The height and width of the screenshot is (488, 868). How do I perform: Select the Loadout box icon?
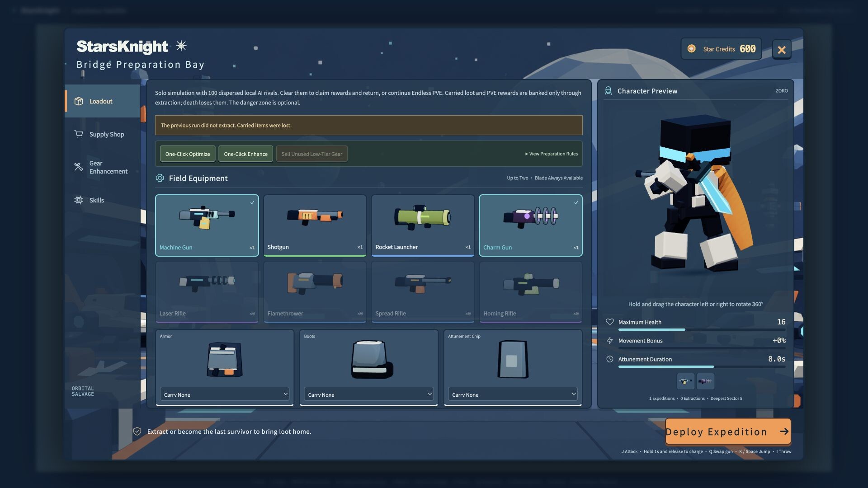click(x=79, y=101)
